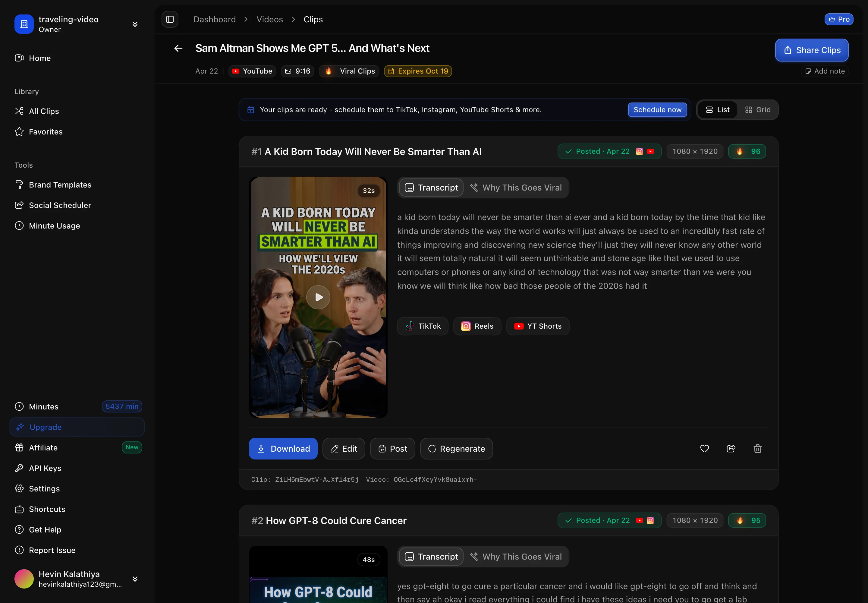Click the 1080 × 1920 badge on clip #2

pos(695,520)
